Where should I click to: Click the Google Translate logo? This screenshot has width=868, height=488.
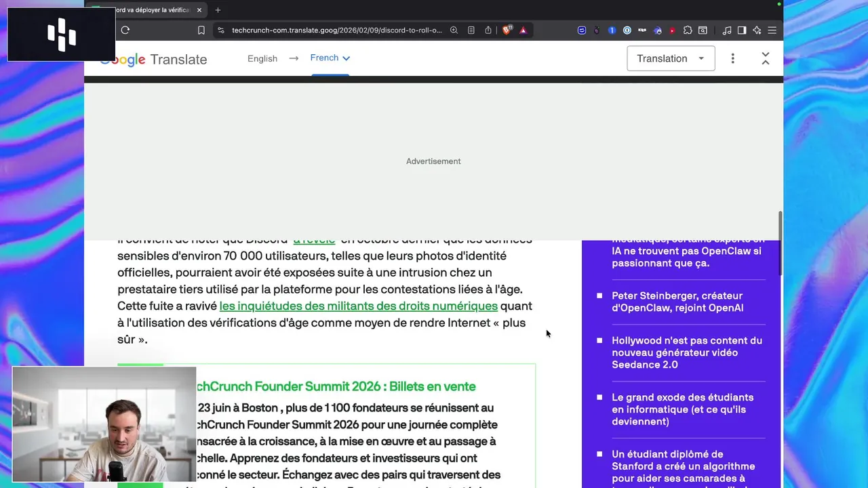154,60
